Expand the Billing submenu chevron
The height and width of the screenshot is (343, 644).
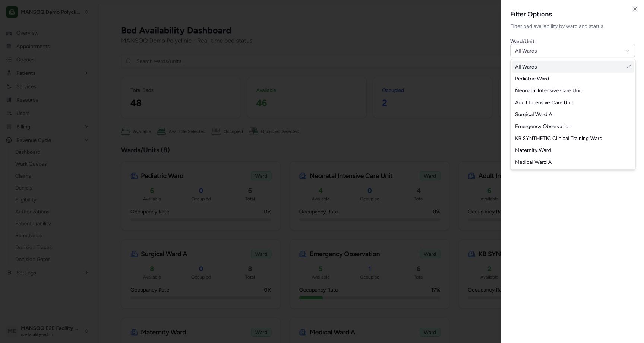pyautogui.click(x=86, y=127)
